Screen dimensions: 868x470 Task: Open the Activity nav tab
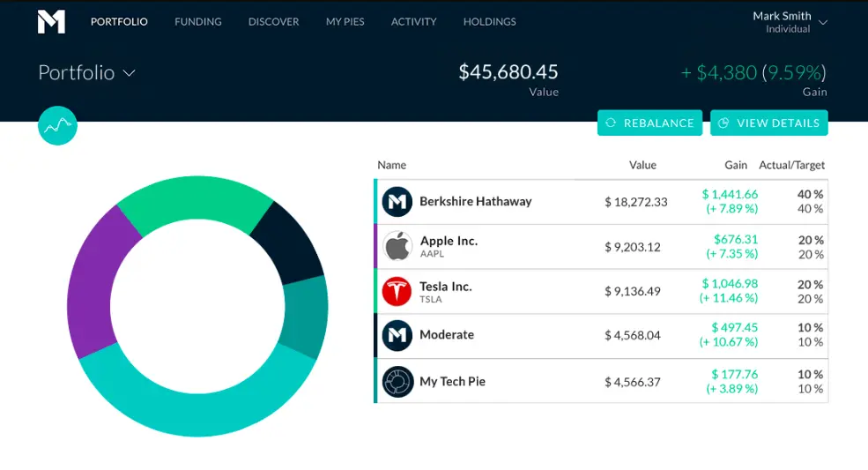click(x=413, y=22)
